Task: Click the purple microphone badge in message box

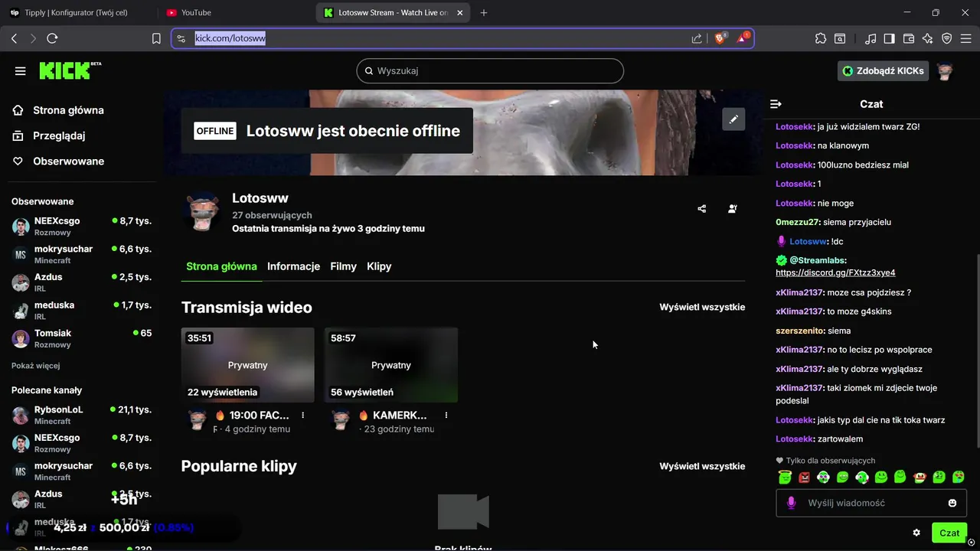Action: click(791, 503)
